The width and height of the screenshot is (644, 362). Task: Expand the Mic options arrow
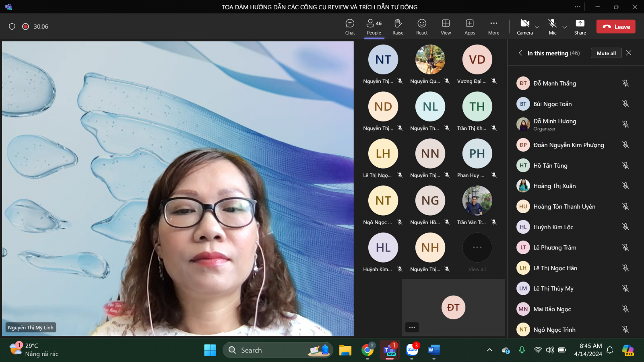click(565, 27)
